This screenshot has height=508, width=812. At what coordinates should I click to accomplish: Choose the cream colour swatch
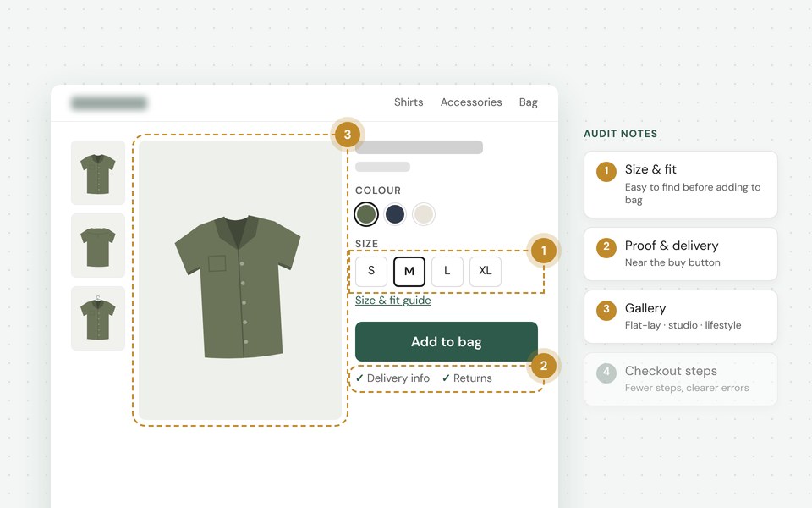(424, 214)
